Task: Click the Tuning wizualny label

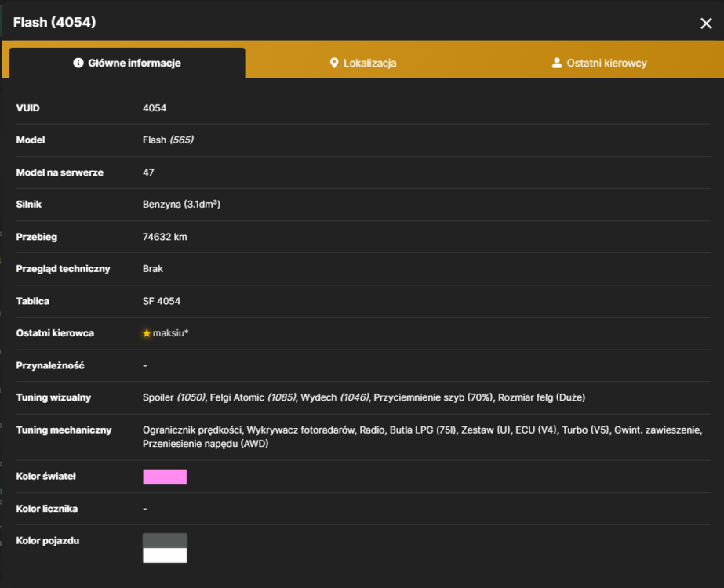Action: 53,397
